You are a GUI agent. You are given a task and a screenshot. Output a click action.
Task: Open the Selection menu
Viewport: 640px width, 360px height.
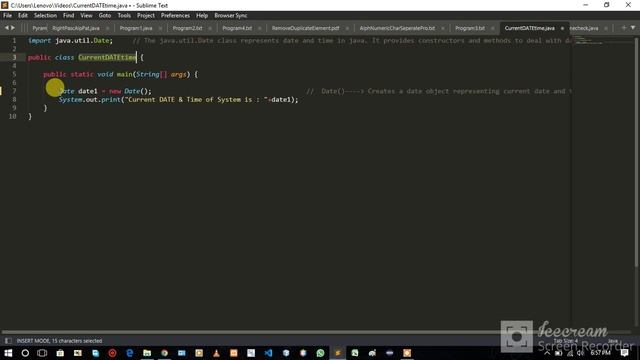click(x=45, y=16)
